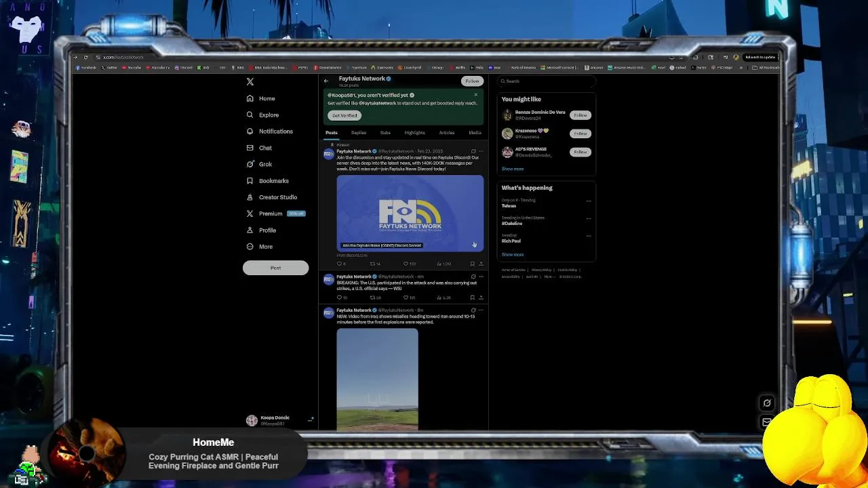This screenshot has width=868, height=488.
Task: View analytics of the pinned Discord post
Action: tap(445, 264)
